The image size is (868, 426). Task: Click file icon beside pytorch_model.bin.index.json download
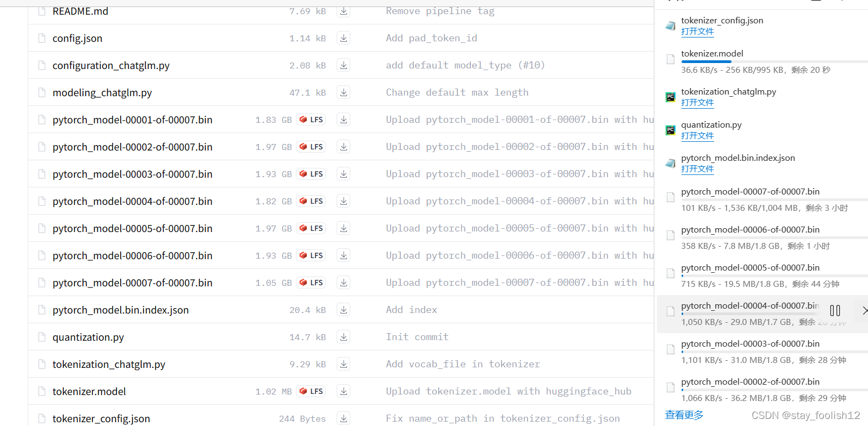point(671,164)
